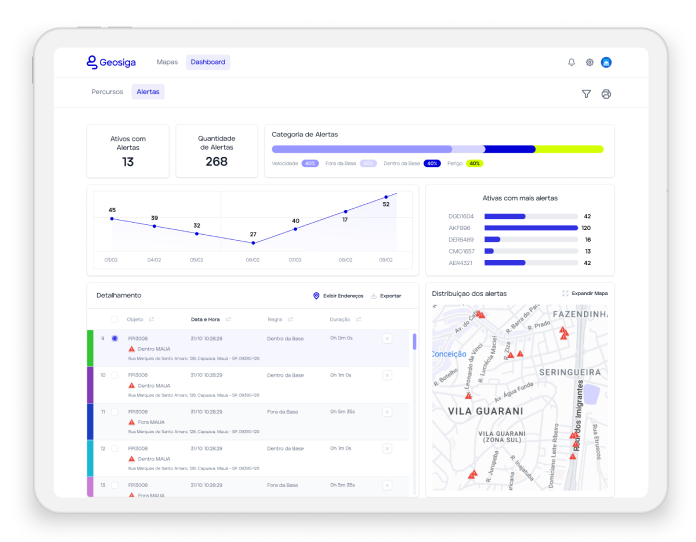
Task: Click the Geosiga logo
Action: click(x=111, y=62)
